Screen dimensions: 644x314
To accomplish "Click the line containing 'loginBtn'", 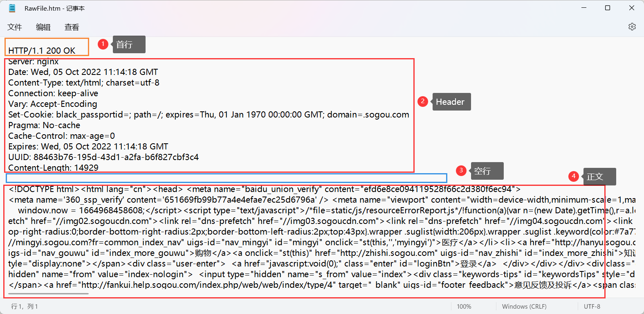I will (x=322, y=264).
